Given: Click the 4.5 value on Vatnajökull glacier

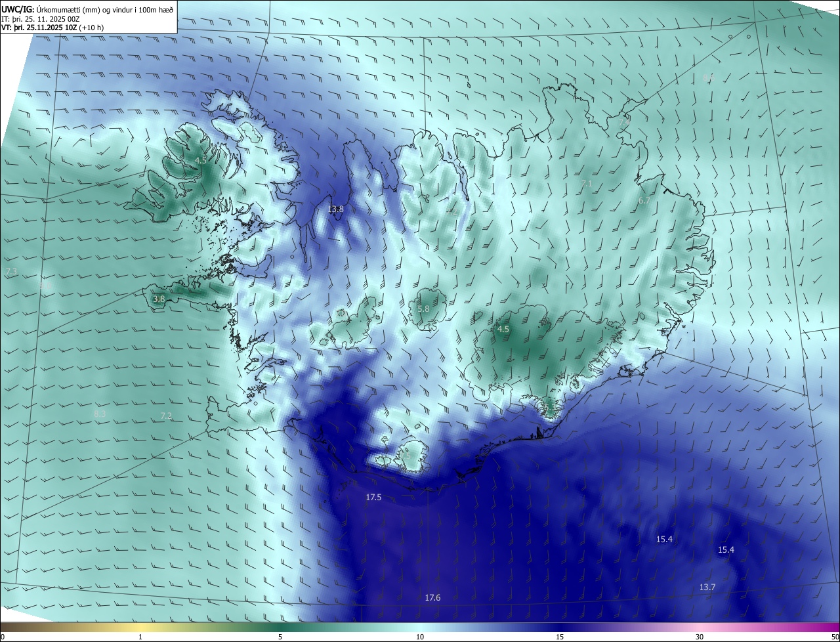Looking at the screenshot, I should point(503,330).
